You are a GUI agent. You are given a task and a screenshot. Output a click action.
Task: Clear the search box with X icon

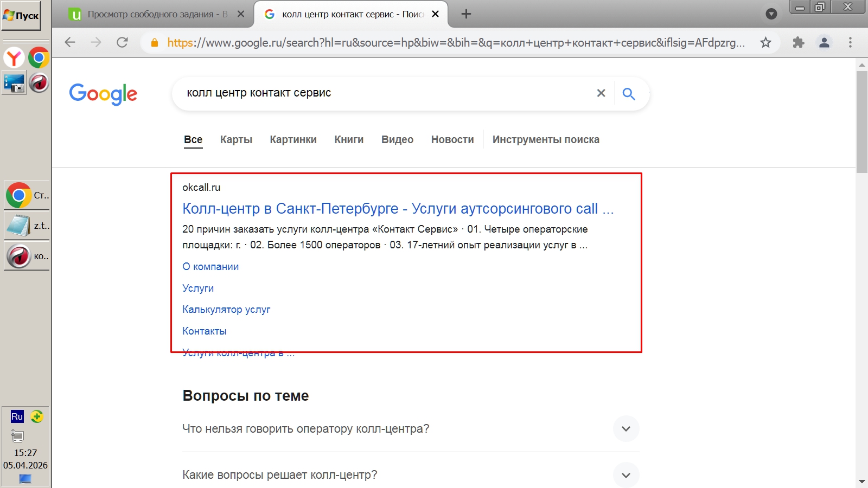[601, 93]
